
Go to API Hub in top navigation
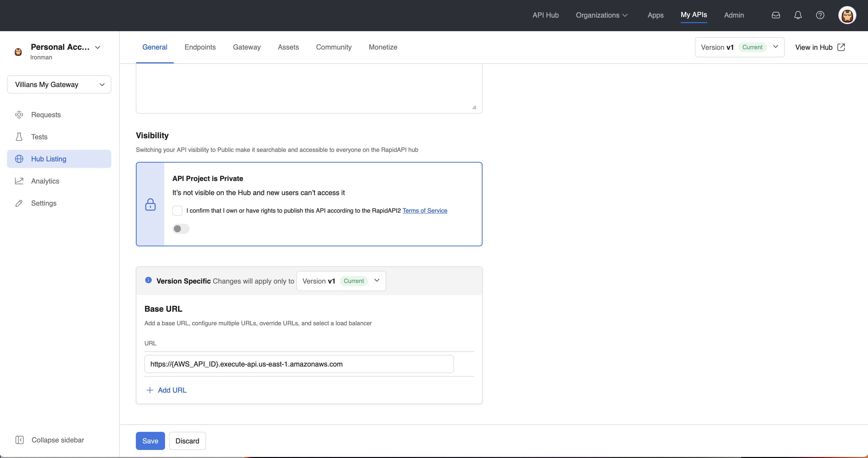(x=545, y=15)
